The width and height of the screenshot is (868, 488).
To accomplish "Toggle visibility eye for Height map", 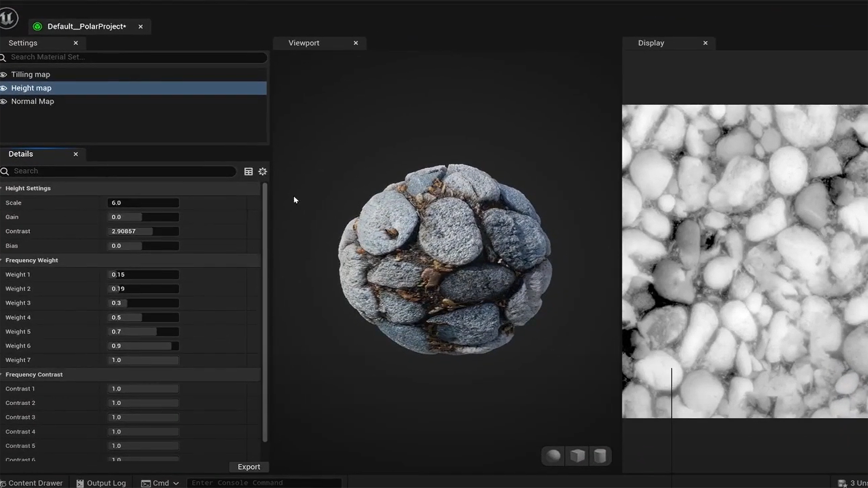I will point(4,88).
